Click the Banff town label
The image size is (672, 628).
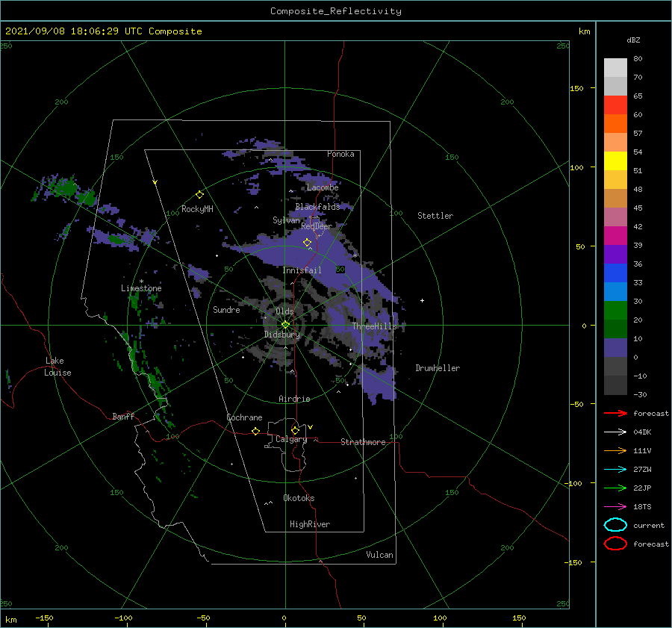click(123, 416)
